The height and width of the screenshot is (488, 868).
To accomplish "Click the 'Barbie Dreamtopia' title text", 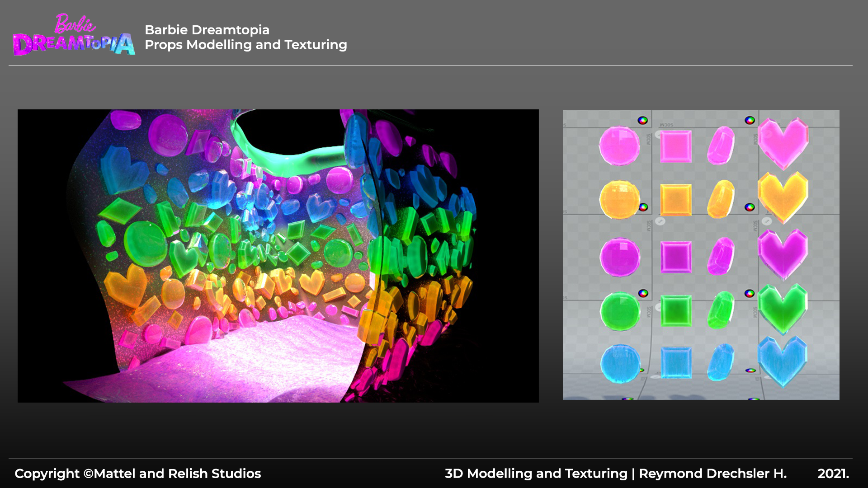I will click(207, 30).
